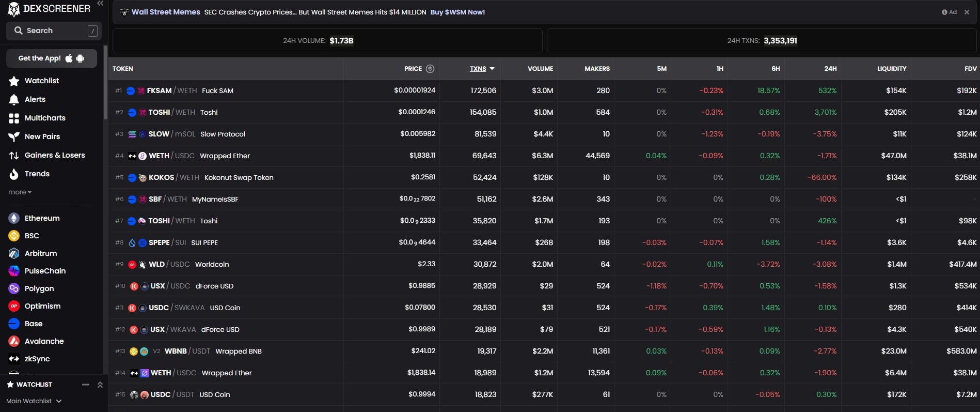Click the 24H TXNS 3,353,191 panel
This screenshot has height=412, width=980.
pyautogui.click(x=762, y=41)
